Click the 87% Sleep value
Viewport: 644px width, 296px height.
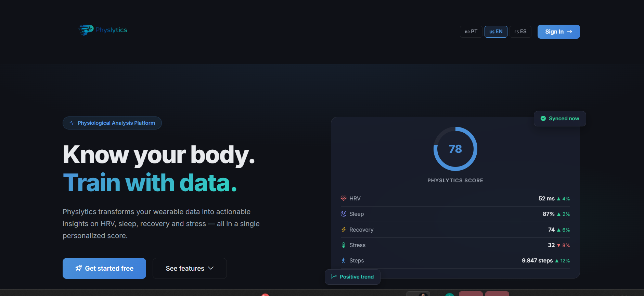[x=549, y=214]
